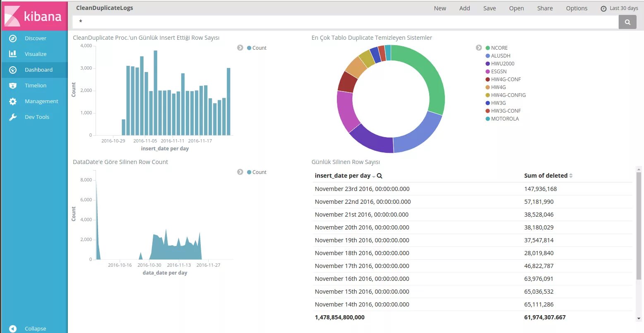644x333 pixels.
Task: Click NCORE green legend color dot
Action: tap(488, 48)
